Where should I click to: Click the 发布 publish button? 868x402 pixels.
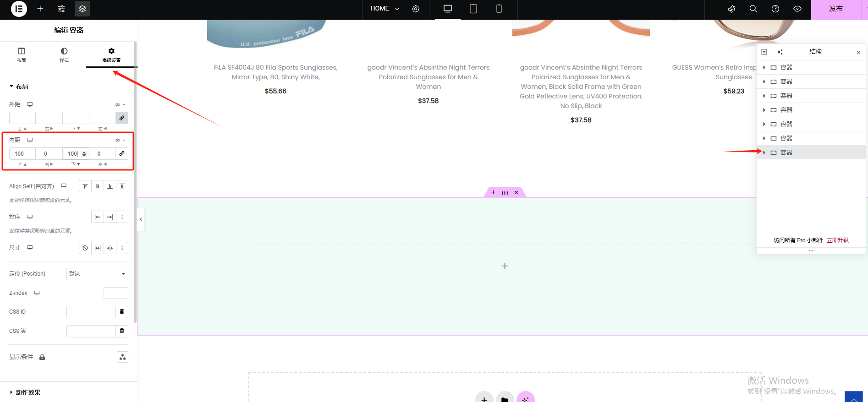coord(835,9)
